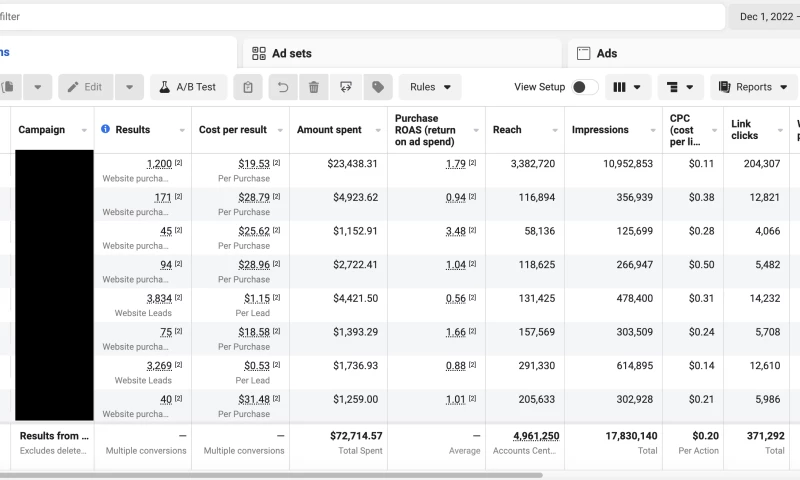
Task: Open the Dec 1, 2022 date range picker
Action: (x=765, y=17)
